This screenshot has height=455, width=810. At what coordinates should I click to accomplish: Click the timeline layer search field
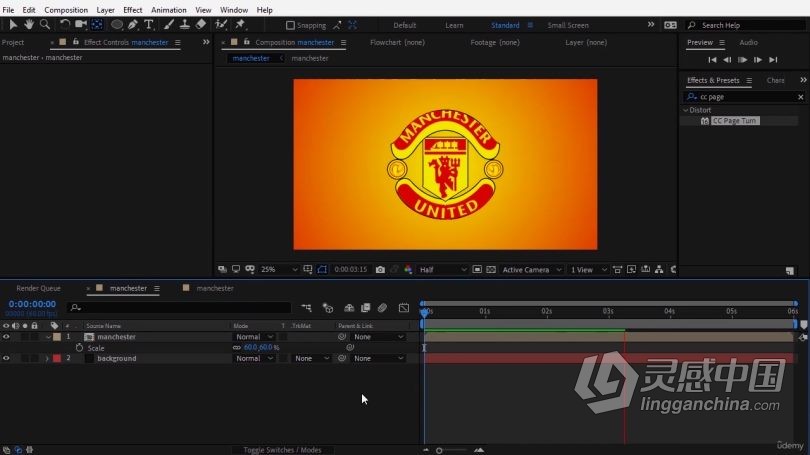click(179, 308)
